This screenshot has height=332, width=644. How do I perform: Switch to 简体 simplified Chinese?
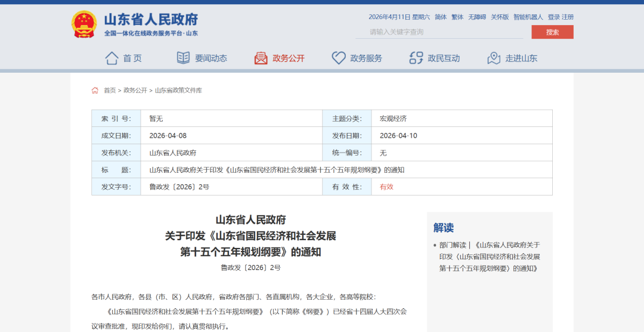tap(441, 17)
